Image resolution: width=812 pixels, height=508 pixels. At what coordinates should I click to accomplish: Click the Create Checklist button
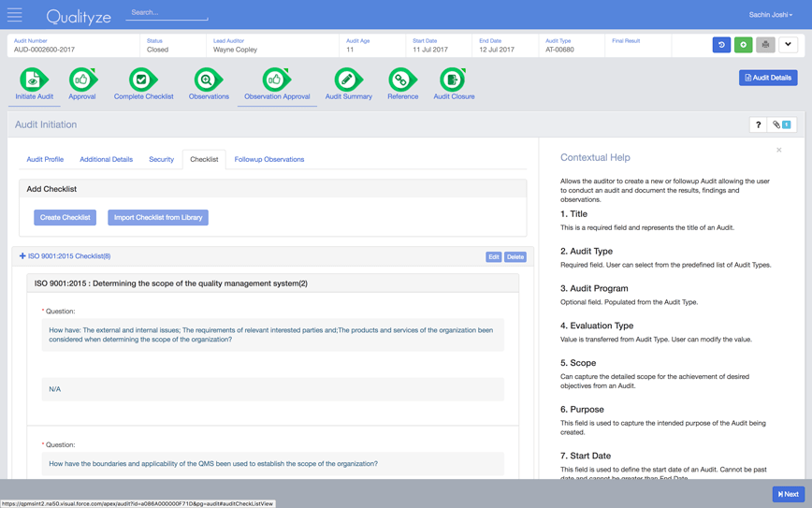65,217
